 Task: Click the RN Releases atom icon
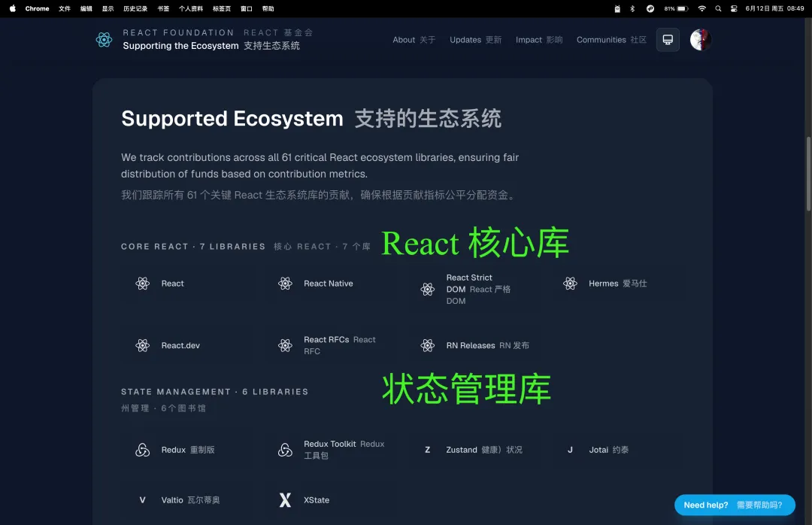tap(428, 346)
